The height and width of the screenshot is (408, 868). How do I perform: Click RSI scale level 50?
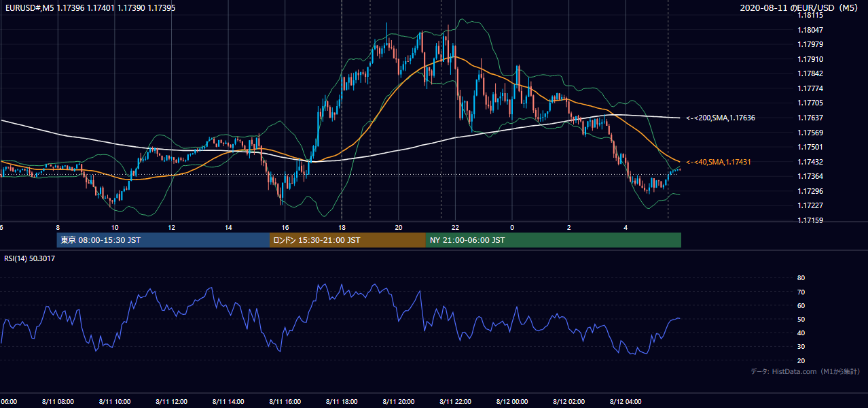pyautogui.click(x=801, y=319)
